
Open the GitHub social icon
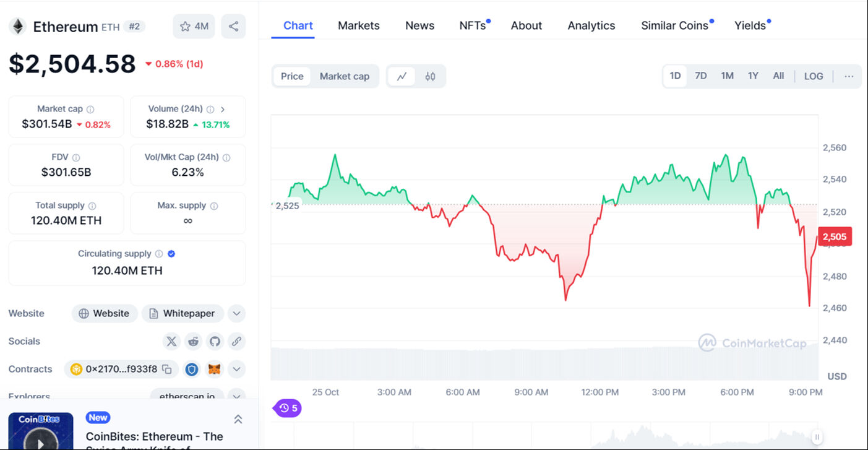[x=215, y=341]
